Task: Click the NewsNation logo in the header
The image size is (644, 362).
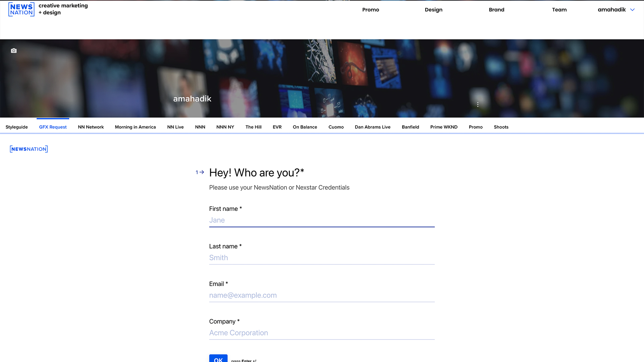Action: tap(21, 9)
